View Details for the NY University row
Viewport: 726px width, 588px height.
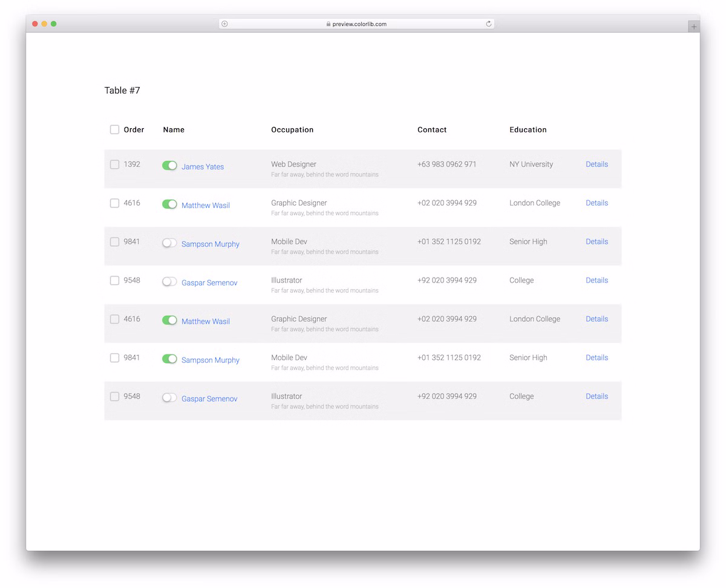pos(597,165)
